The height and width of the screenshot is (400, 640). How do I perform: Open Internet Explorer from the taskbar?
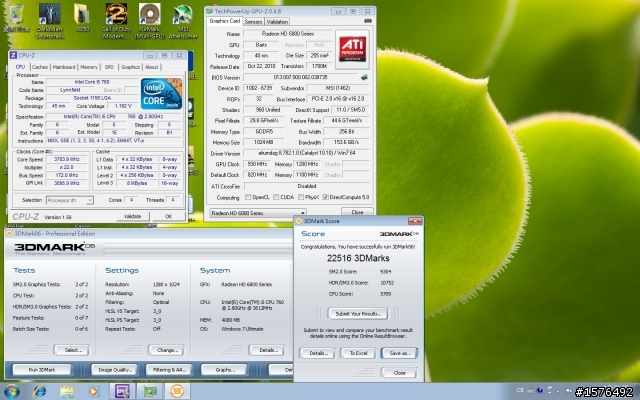pos(40,391)
